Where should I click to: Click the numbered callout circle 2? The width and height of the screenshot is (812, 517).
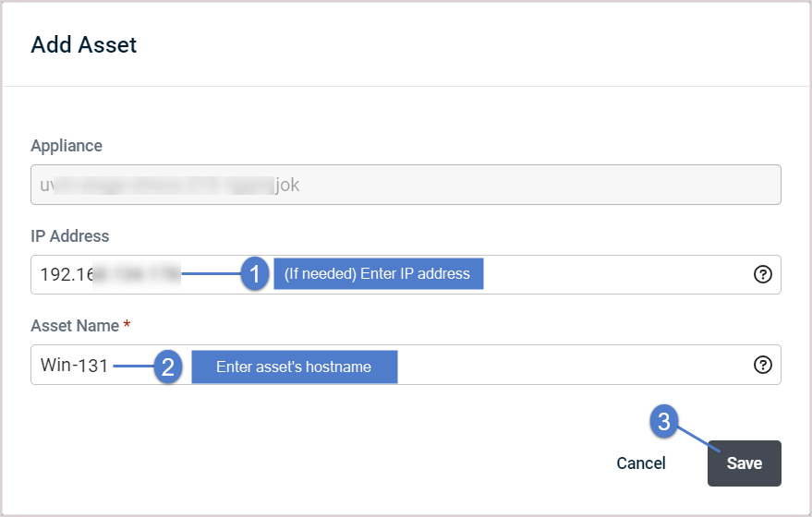pyautogui.click(x=168, y=367)
